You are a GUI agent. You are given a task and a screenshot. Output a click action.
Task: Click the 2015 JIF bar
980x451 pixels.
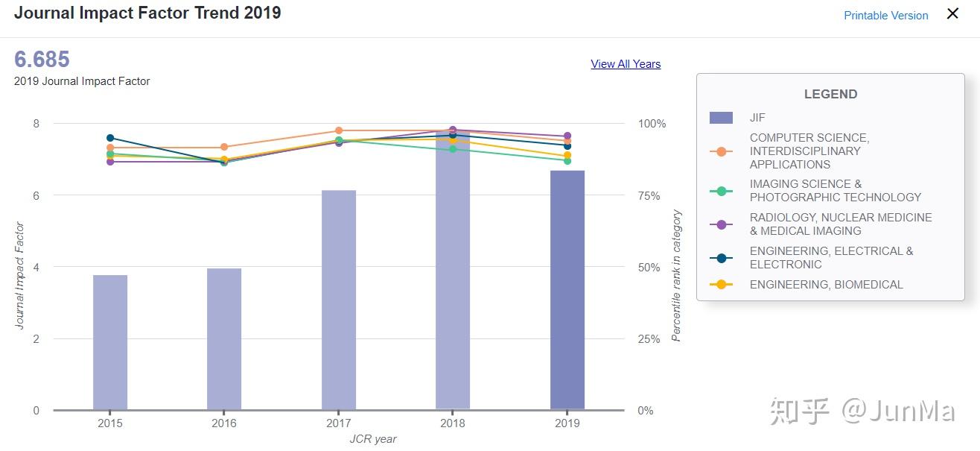coord(110,342)
